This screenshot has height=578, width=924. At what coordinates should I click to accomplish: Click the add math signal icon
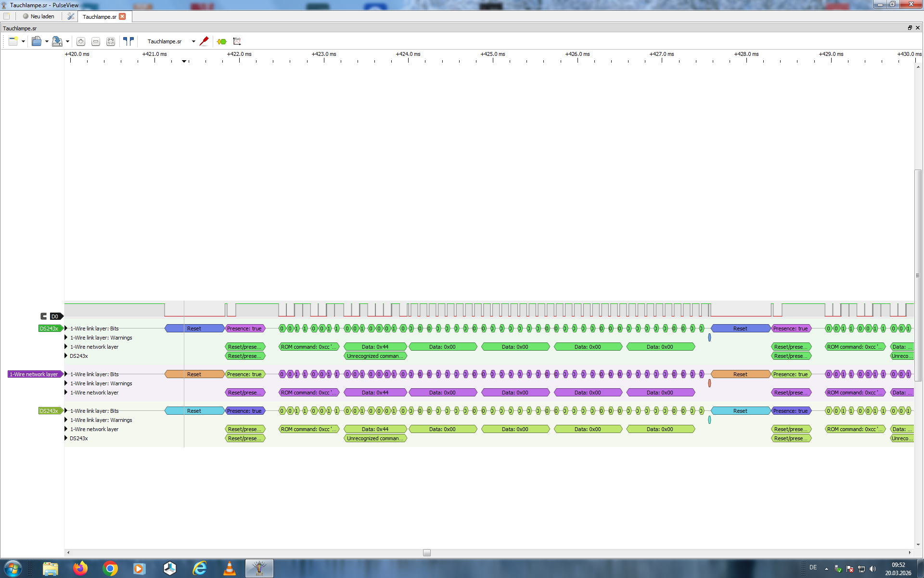click(237, 41)
